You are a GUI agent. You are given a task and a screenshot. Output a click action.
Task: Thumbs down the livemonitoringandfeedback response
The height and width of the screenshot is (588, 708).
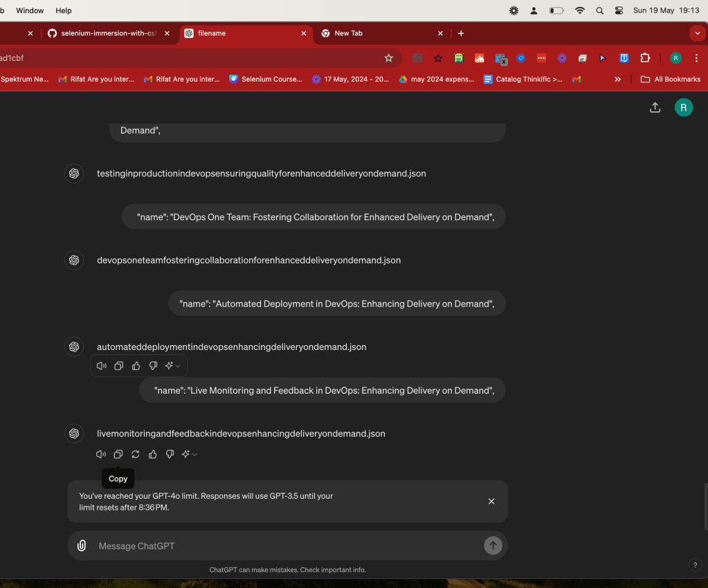[x=170, y=454]
